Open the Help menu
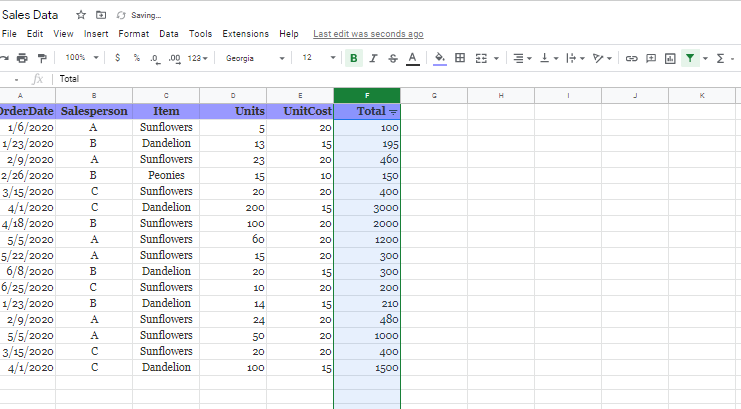741x409 pixels. click(289, 34)
